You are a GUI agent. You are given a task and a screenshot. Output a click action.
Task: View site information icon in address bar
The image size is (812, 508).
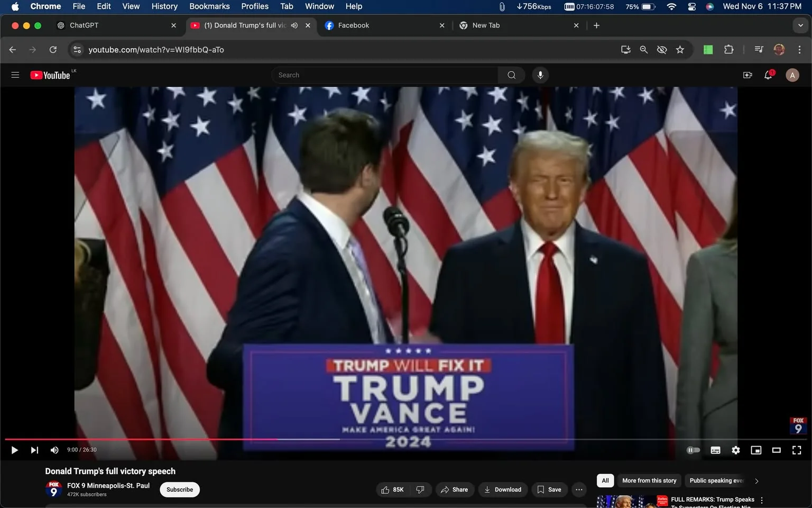(77, 50)
